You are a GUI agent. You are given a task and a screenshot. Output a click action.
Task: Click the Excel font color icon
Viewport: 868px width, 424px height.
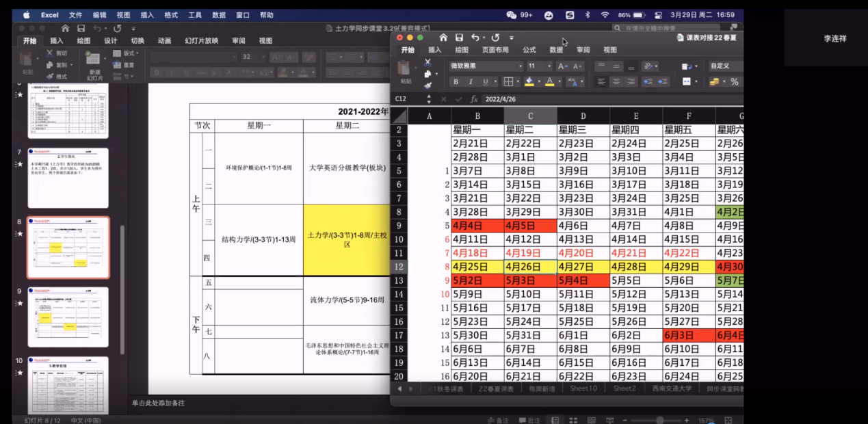pos(549,81)
